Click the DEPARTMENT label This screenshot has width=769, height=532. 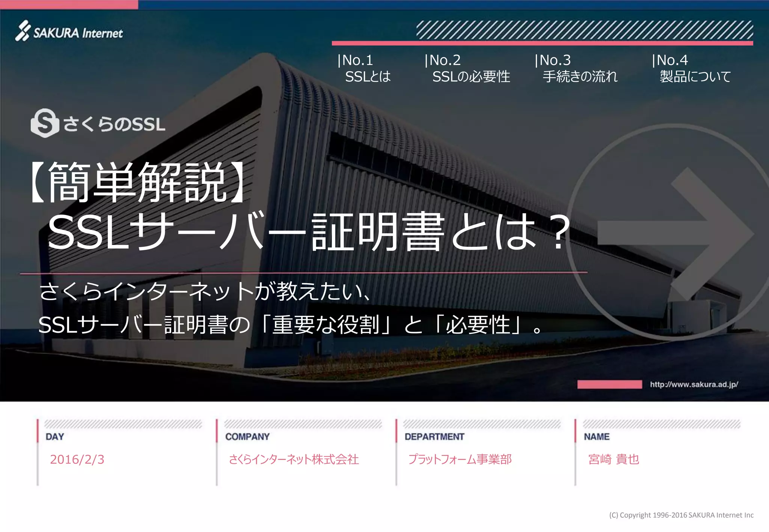434,437
